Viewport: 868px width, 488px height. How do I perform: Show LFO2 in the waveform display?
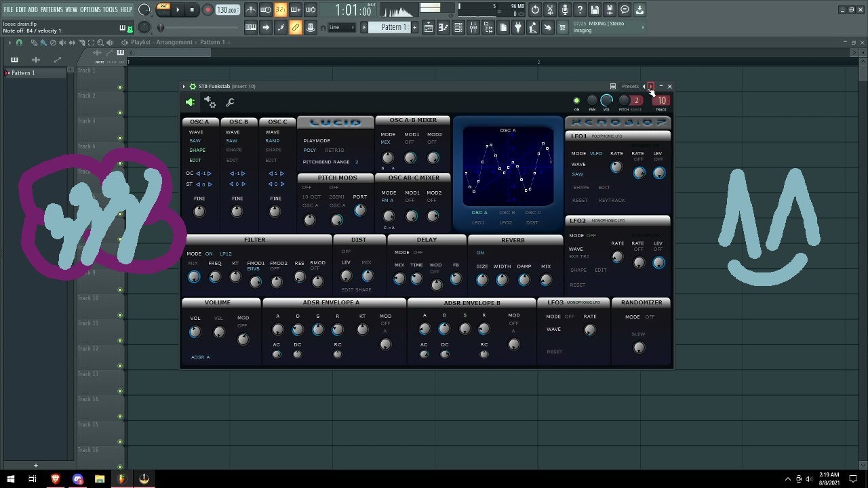(x=506, y=223)
